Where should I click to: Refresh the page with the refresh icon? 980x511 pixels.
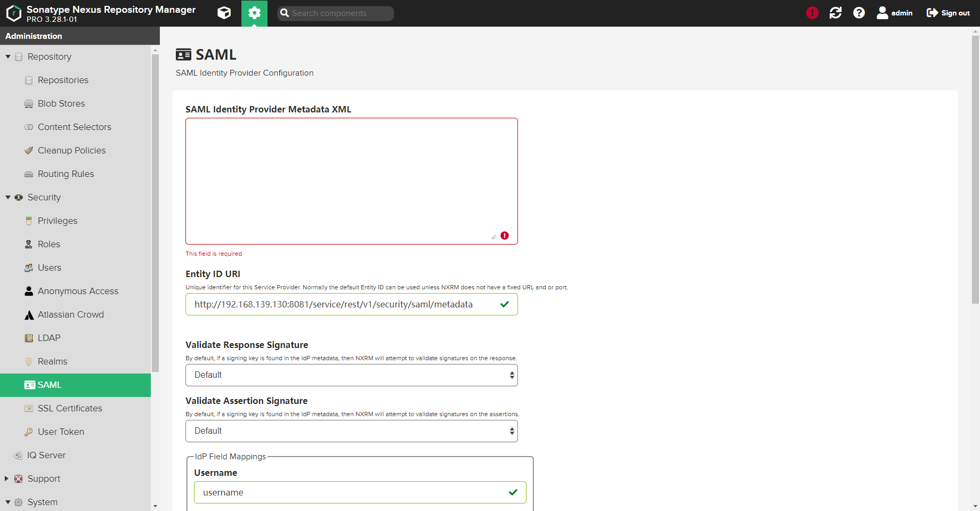836,13
